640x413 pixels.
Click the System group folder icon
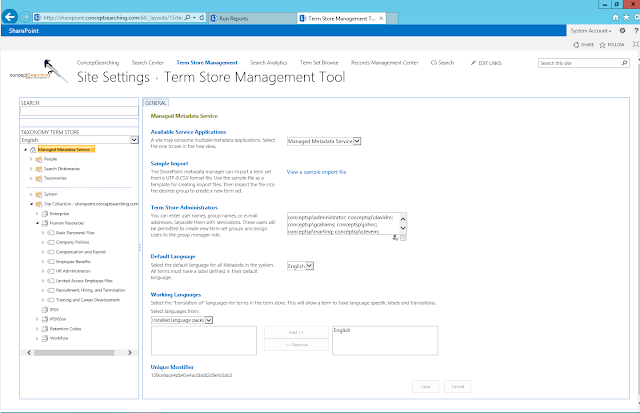[39, 194]
